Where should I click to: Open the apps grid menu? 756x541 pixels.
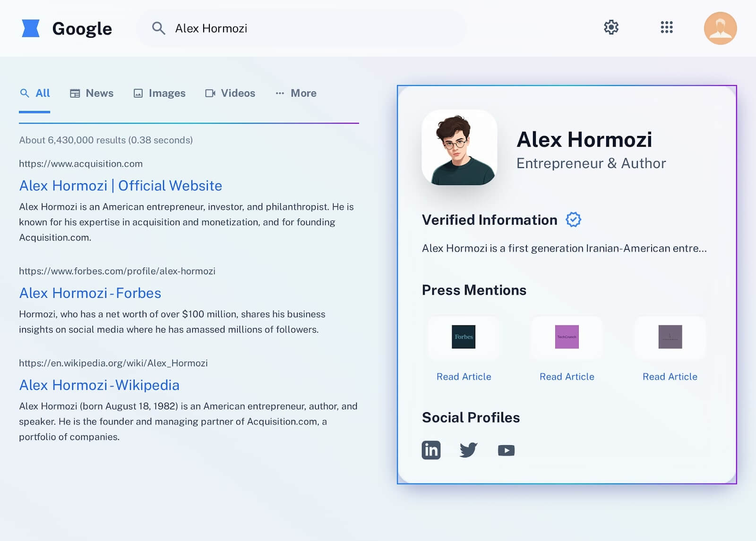pos(666,27)
